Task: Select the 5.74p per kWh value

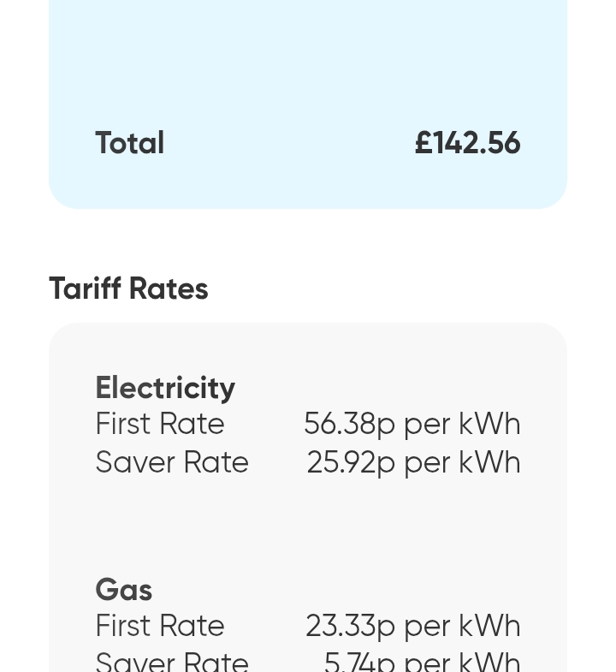Action: click(422, 662)
